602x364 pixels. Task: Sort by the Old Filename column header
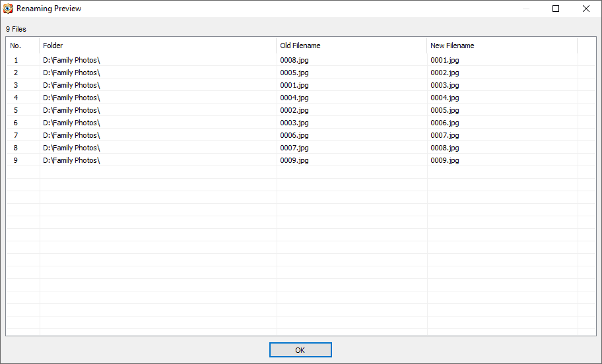[x=351, y=45]
